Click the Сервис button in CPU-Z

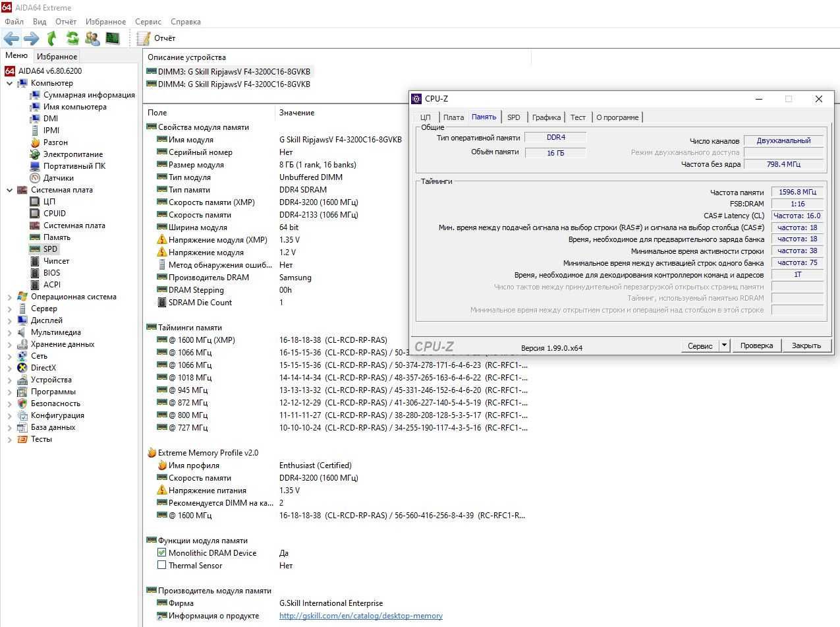point(700,345)
